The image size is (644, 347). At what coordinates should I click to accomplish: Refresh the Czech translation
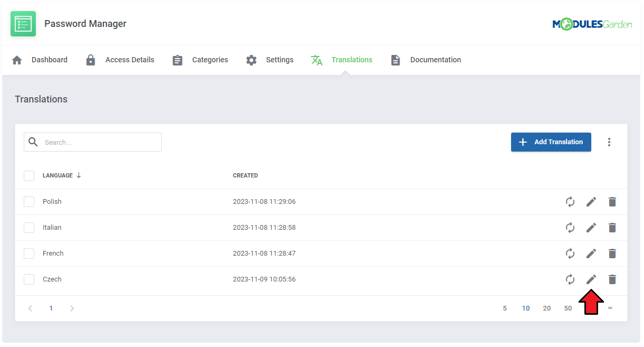(x=570, y=279)
